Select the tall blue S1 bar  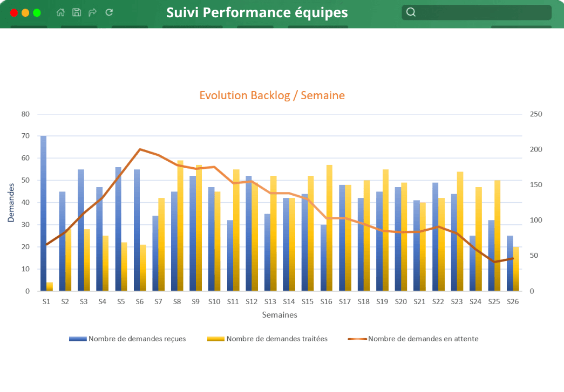coord(43,213)
